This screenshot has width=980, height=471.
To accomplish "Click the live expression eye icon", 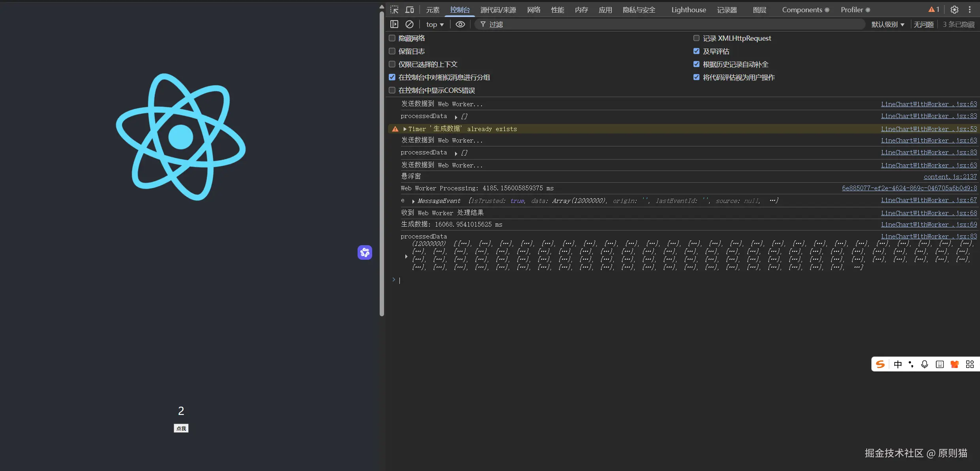I will click(x=460, y=24).
